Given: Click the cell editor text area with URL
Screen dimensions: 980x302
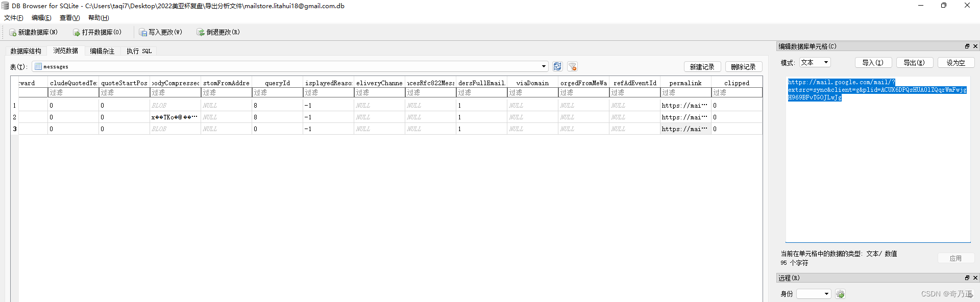Looking at the screenshot, I should [x=877, y=159].
